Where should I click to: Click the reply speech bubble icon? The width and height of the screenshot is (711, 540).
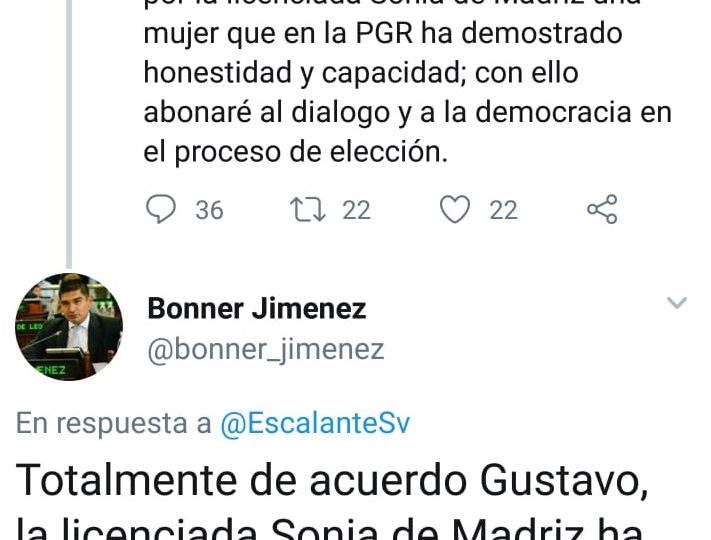click(x=161, y=209)
